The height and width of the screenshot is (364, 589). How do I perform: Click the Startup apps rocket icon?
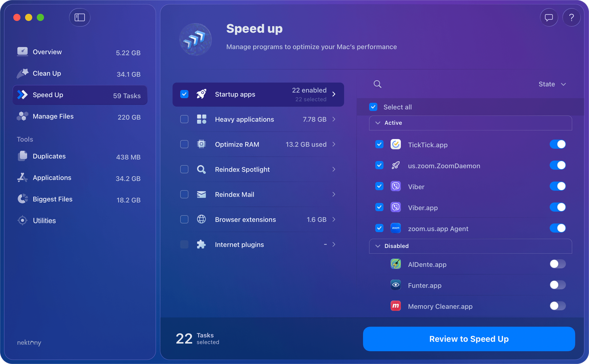[201, 94]
